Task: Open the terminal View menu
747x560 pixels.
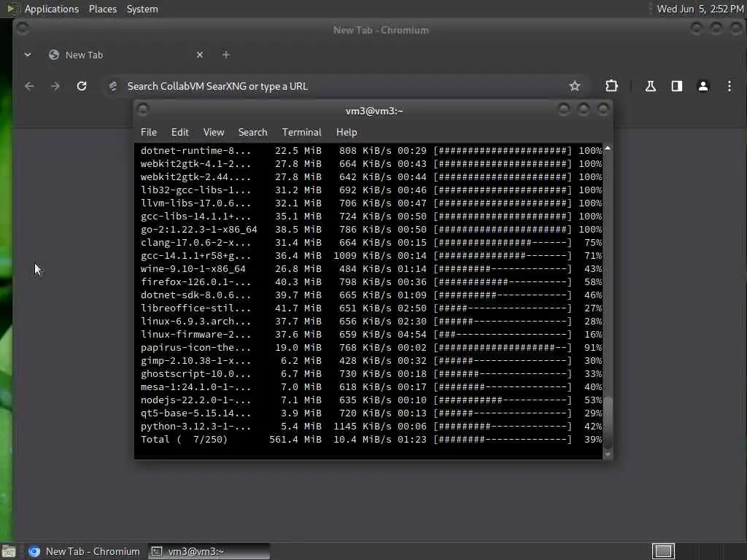Action: coord(214,133)
